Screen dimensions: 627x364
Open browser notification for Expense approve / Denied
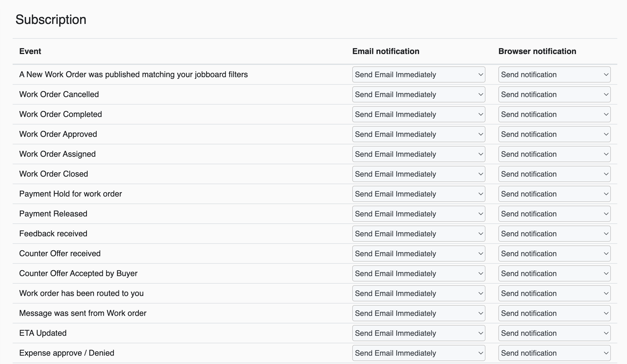click(554, 353)
